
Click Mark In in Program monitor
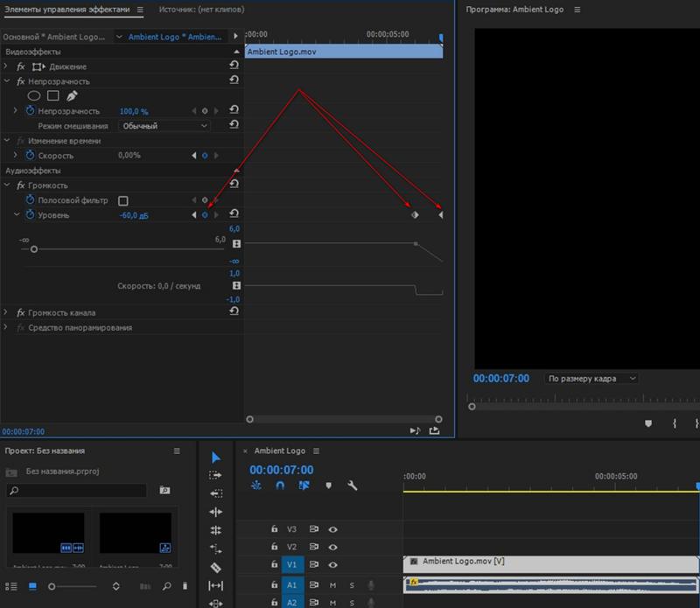(x=675, y=423)
